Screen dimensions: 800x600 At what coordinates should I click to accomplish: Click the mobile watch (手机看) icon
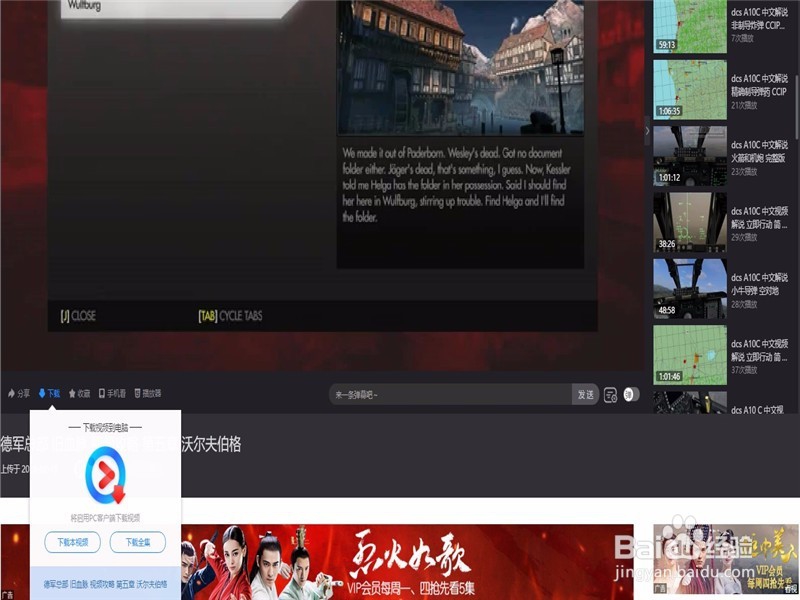(x=102, y=393)
